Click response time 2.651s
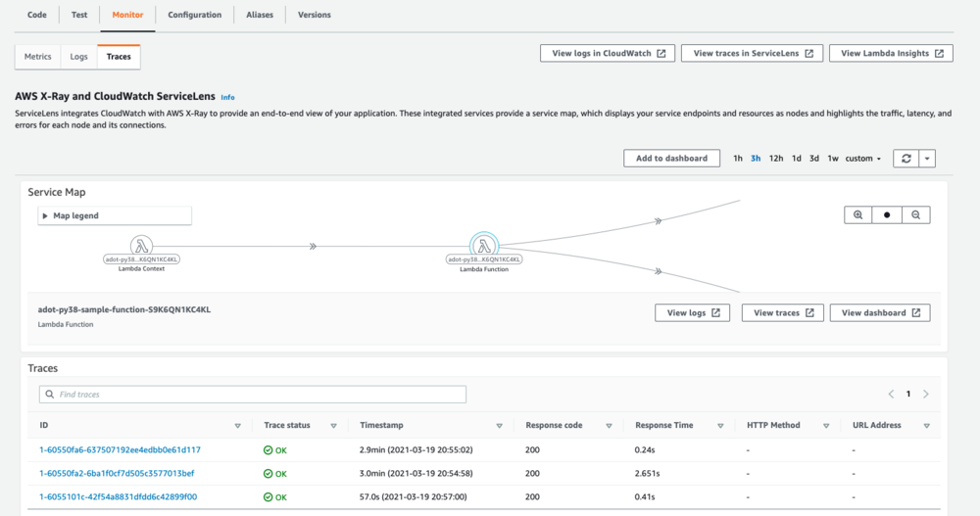 (x=648, y=474)
